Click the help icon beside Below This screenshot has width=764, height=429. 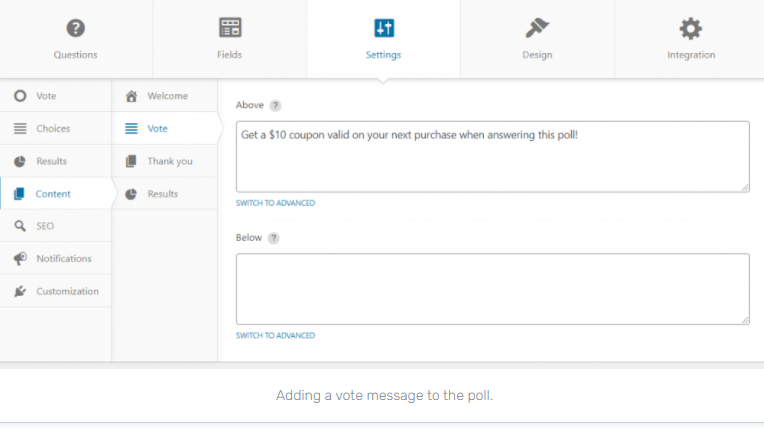(x=273, y=238)
